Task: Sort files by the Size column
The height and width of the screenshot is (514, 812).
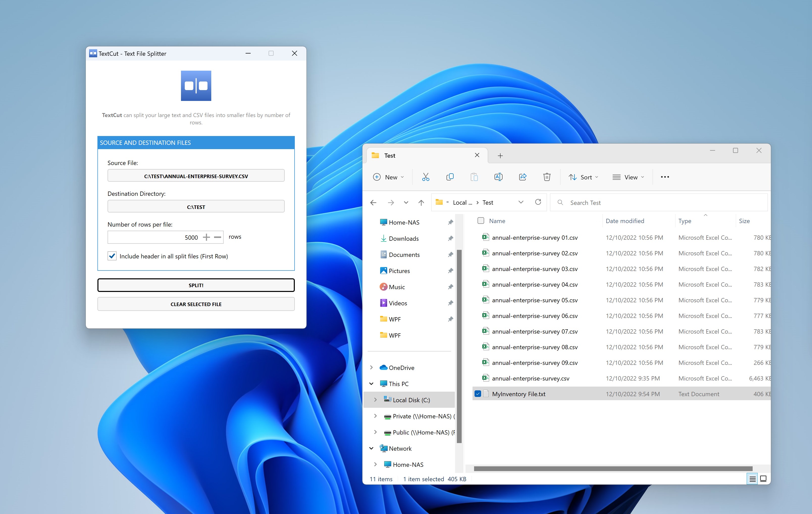Action: (744, 221)
